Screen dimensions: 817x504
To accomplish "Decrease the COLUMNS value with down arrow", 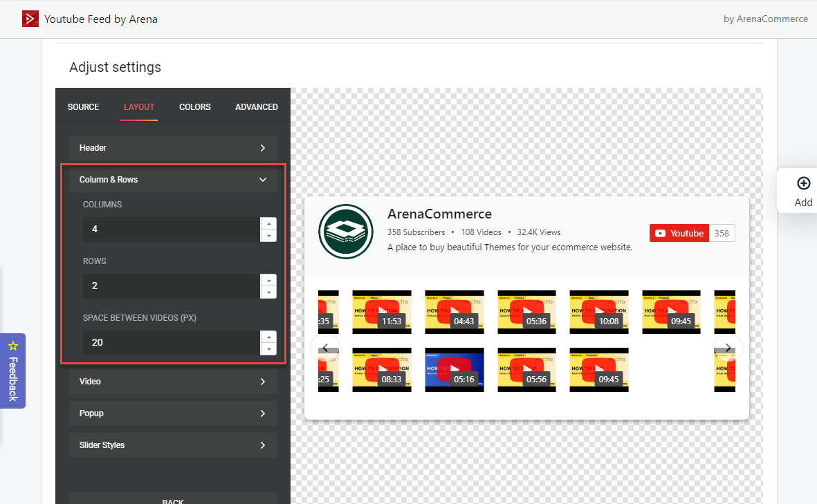I will [268, 235].
